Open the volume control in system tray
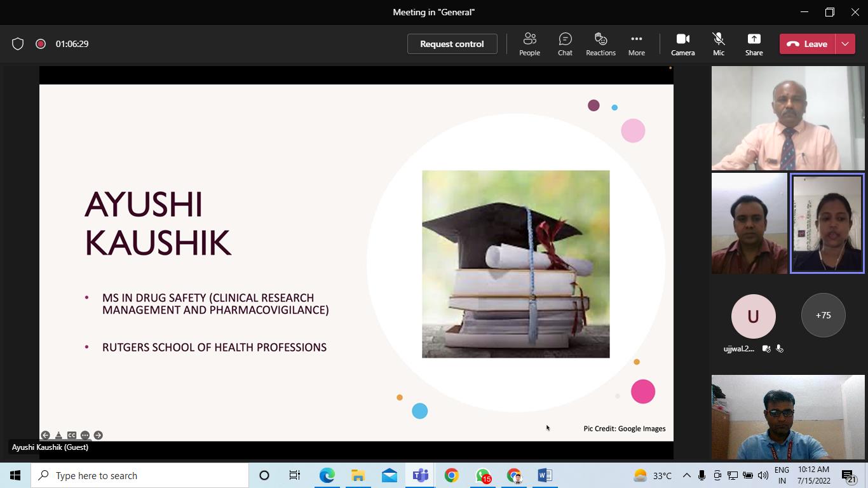868x488 pixels. [x=763, y=475]
